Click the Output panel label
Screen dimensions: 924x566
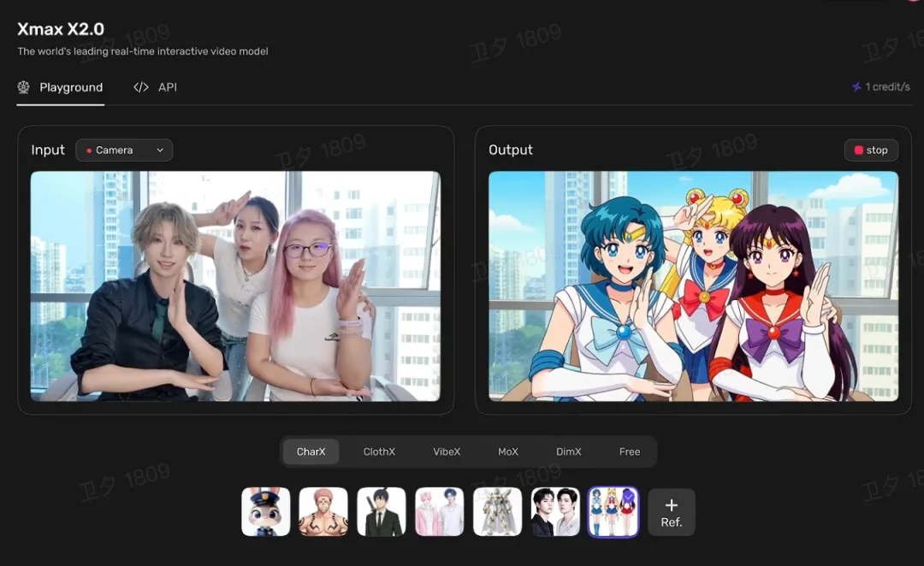click(510, 150)
